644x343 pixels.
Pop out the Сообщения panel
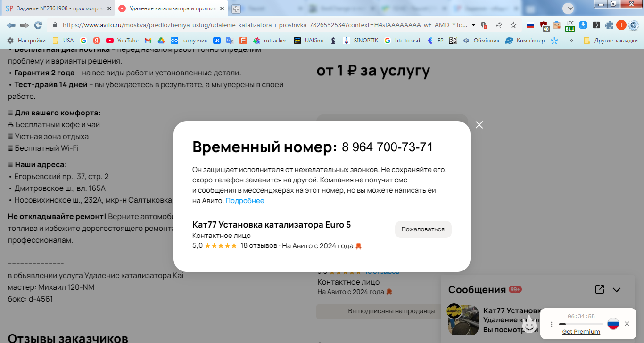pyautogui.click(x=600, y=289)
